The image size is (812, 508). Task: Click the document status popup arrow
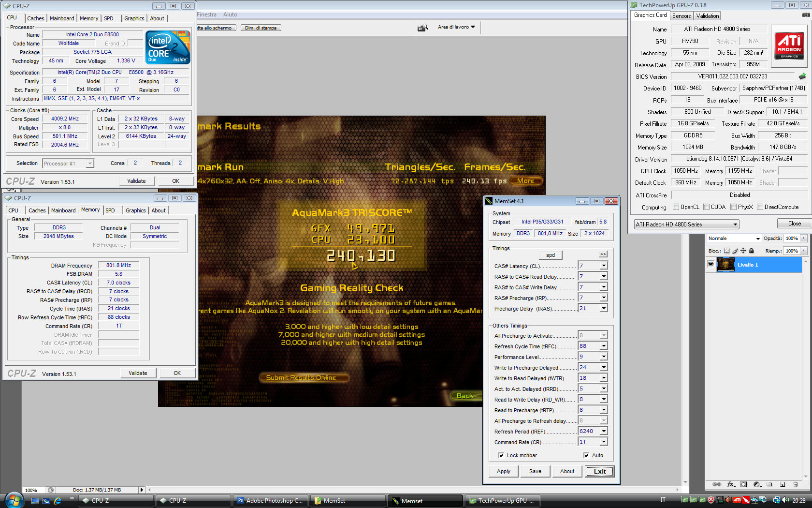(x=141, y=490)
